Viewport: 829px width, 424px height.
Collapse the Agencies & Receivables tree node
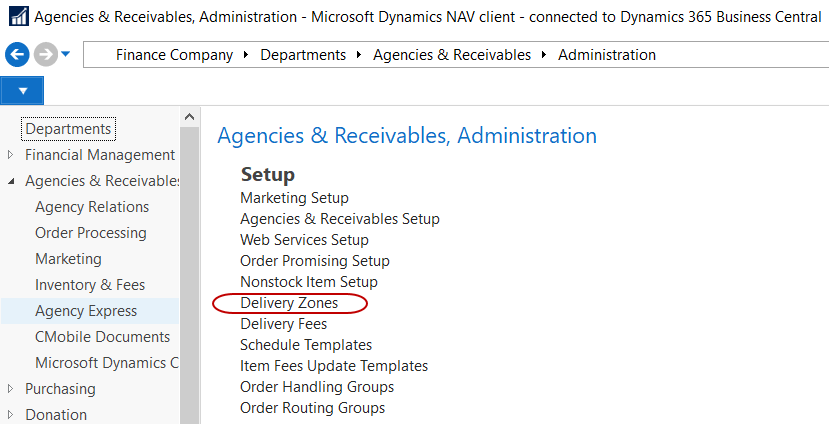pyautogui.click(x=11, y=181)
